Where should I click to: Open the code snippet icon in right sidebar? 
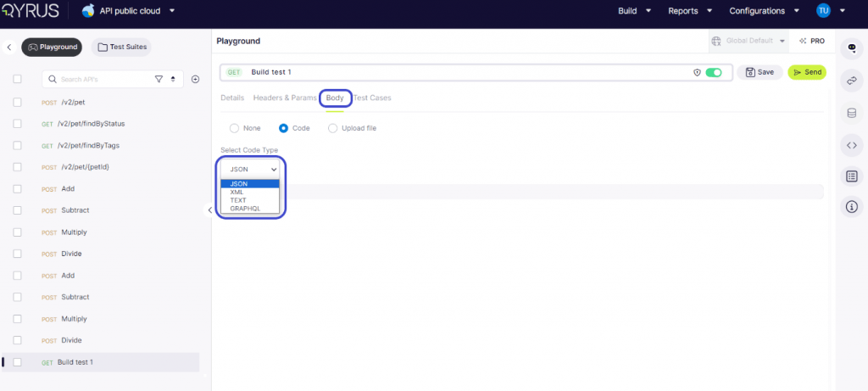(852, 145)
